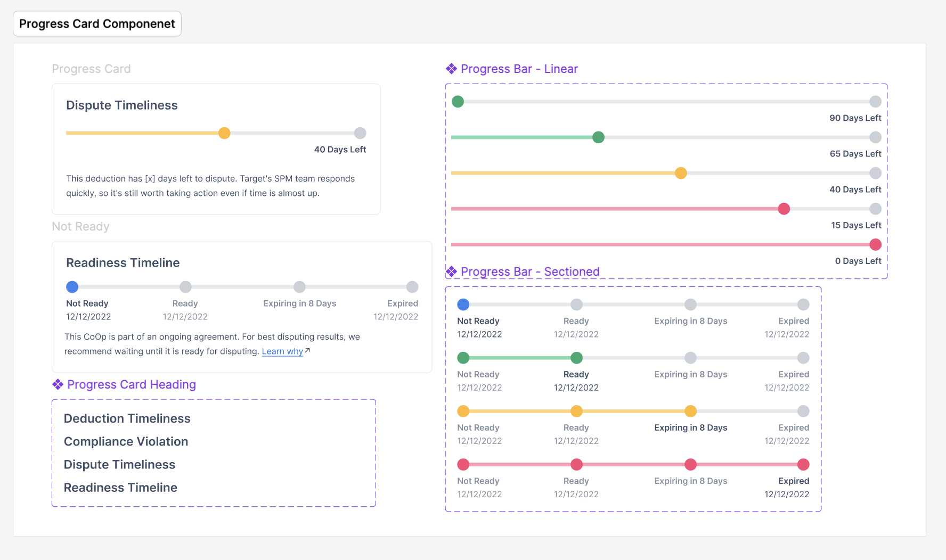Click the 0 Days Left label

click(858, 261)
